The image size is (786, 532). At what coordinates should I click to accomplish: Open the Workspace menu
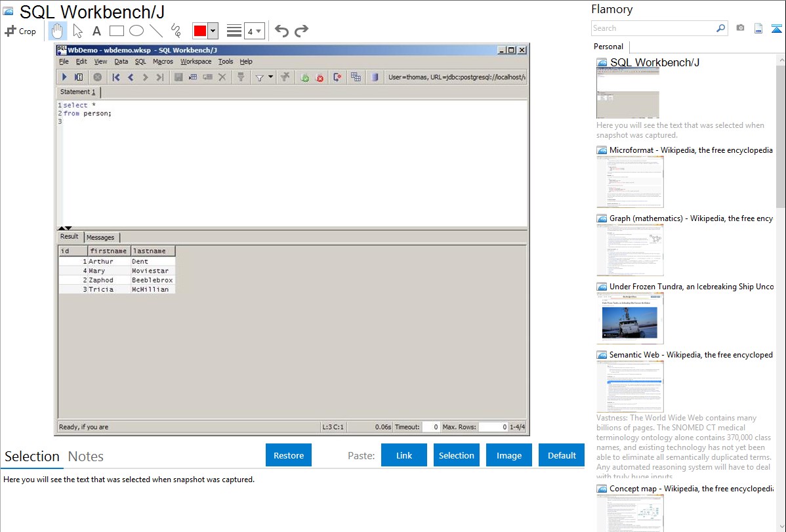(196, 62)
